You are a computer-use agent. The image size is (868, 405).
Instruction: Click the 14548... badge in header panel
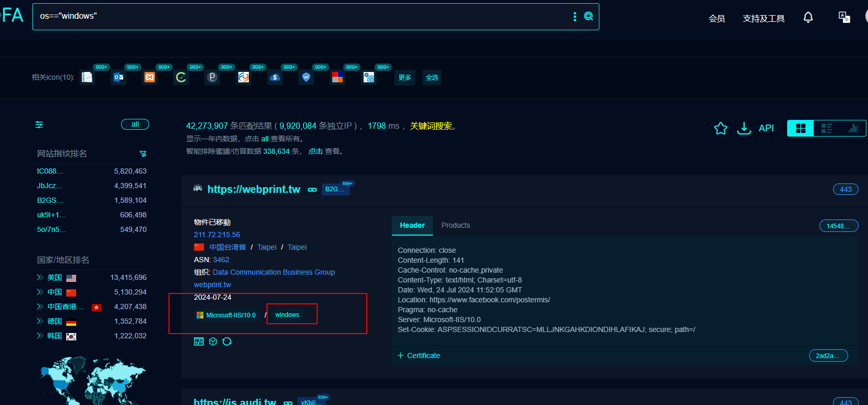coord(839,226)
